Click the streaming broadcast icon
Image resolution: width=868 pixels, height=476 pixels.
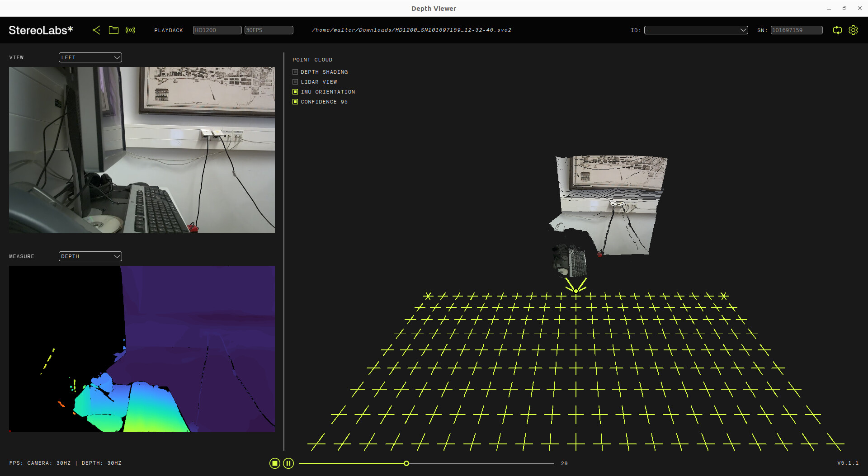(130, 30)
